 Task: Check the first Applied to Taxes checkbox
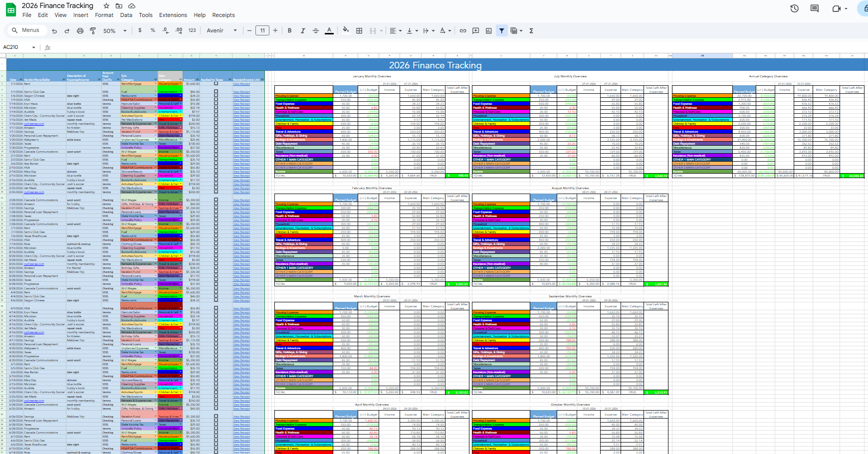(215, 83)
